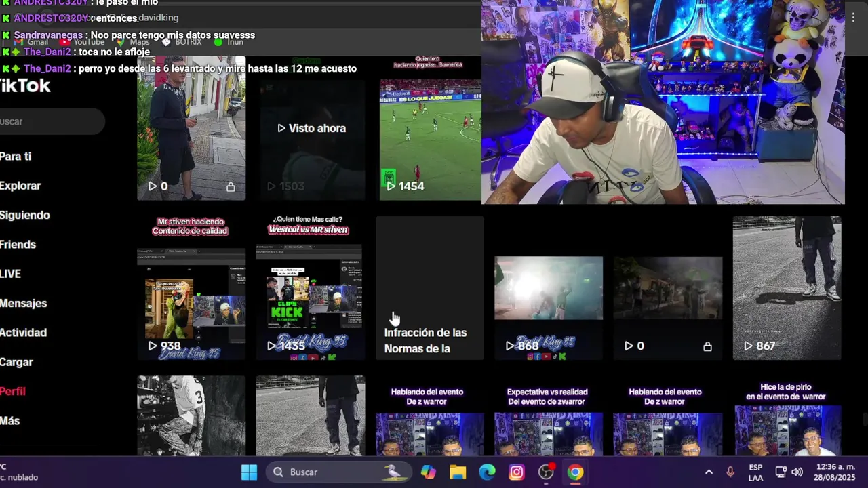Viewport: 868px width, 488px height.
Task: Open LIVE in TikTok sidebar
Action: [x=11, y=274]
